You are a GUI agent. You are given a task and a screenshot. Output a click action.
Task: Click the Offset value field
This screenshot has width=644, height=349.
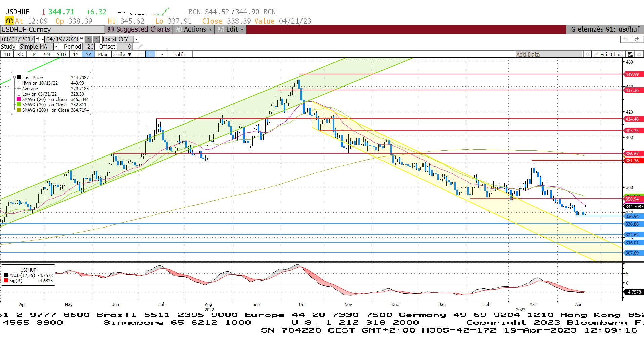click(124, 47)
